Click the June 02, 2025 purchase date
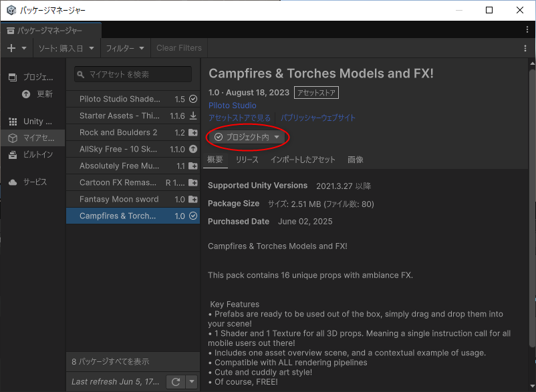The width and height of the screenshot is (536, 392). 305,222
